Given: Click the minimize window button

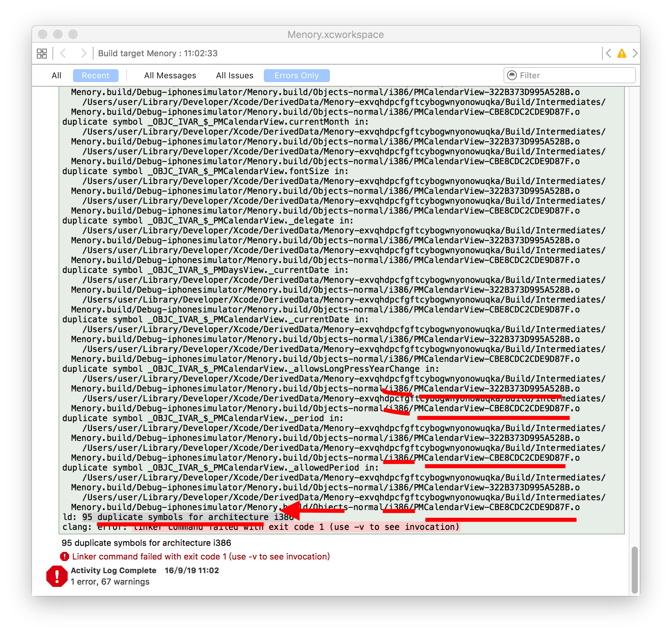Looking at the screenshot, I should point(58,34).
